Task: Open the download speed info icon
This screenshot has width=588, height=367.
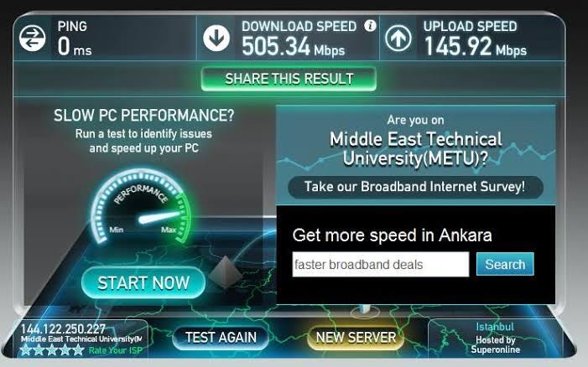Action: (x=370, y=25)
